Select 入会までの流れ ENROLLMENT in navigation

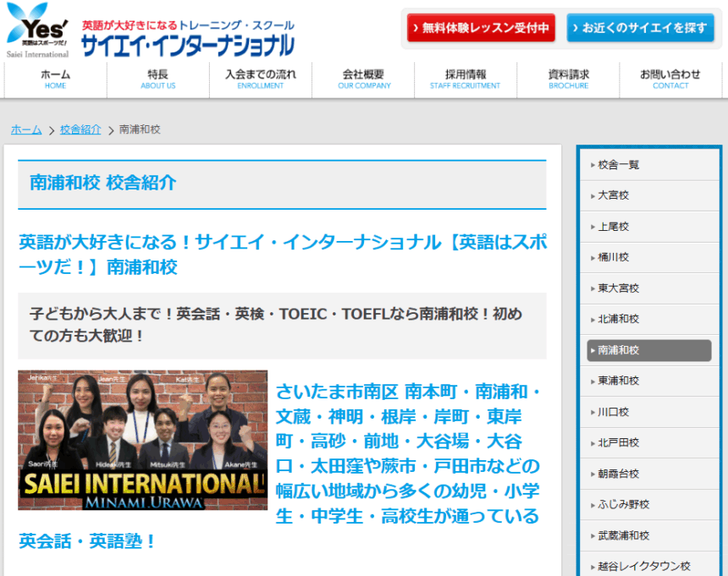point(261,80)
